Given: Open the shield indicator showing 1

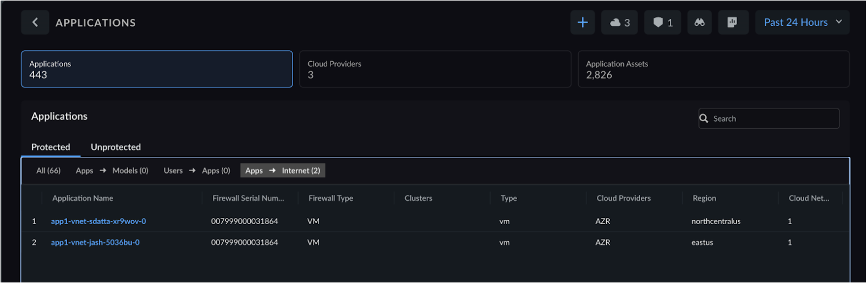Looking at the screenshot, I should pos(663,23).
